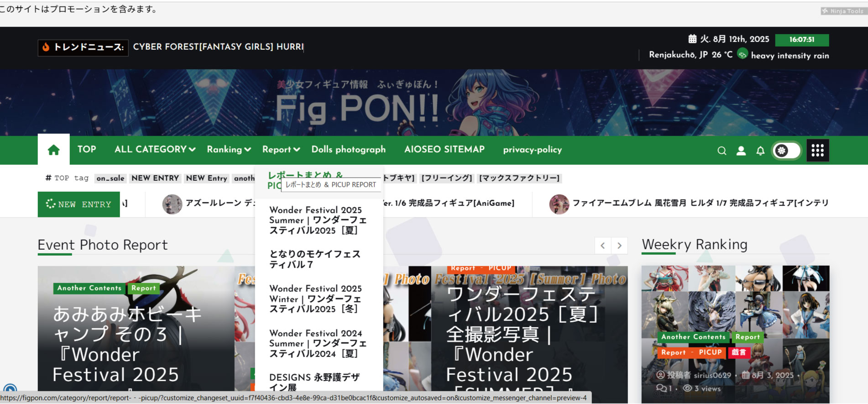Click the on_sale tag
This screenshot has height=404, width=868.
110,178
